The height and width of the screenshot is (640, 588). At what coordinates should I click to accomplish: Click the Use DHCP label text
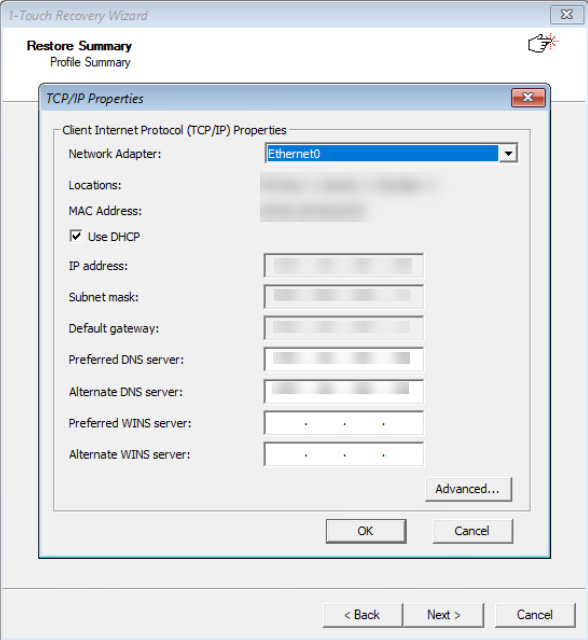[114, 237]
